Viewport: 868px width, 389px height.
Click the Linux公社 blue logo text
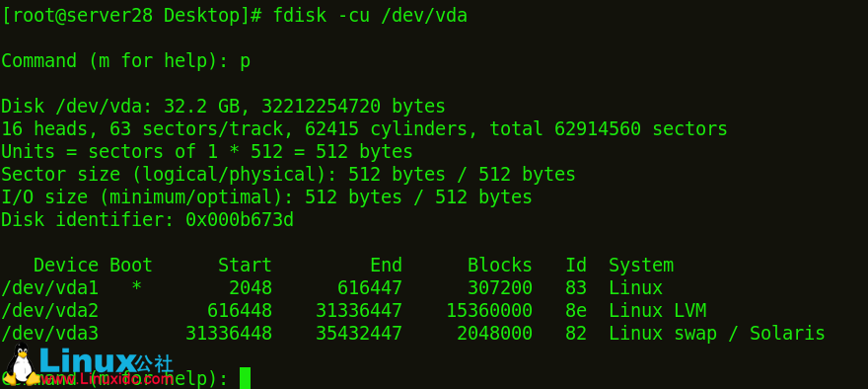click(x=106, y=360)
